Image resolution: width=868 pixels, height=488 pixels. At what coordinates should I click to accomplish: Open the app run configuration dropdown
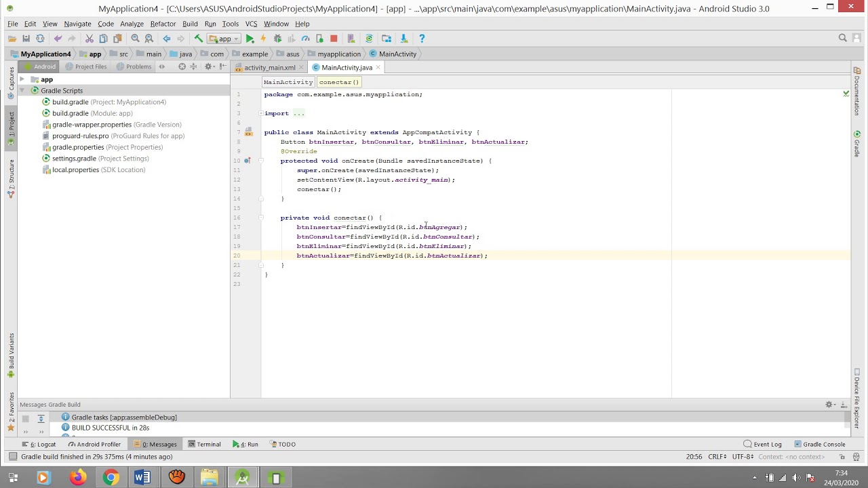(224, 39)
